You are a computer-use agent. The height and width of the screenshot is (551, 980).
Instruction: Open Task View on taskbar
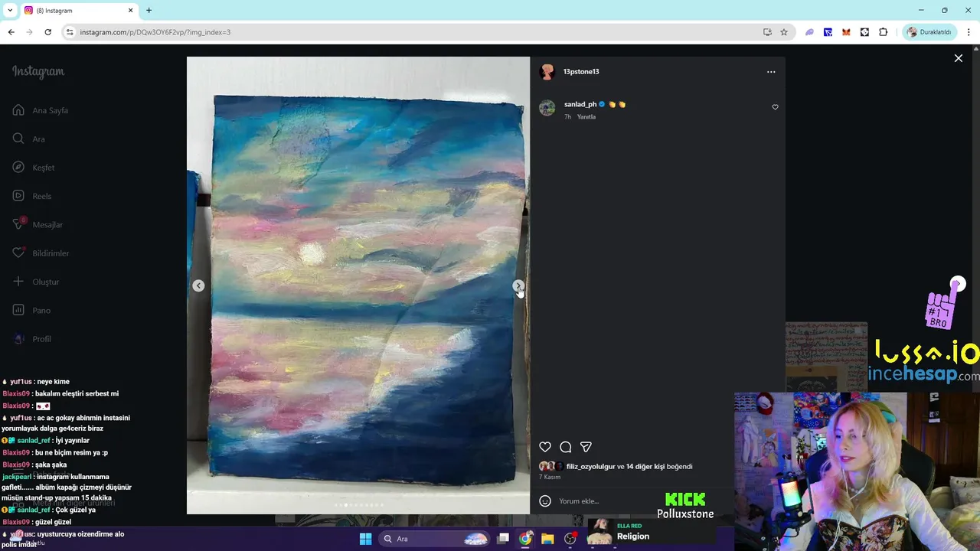[x=503, y=539]
